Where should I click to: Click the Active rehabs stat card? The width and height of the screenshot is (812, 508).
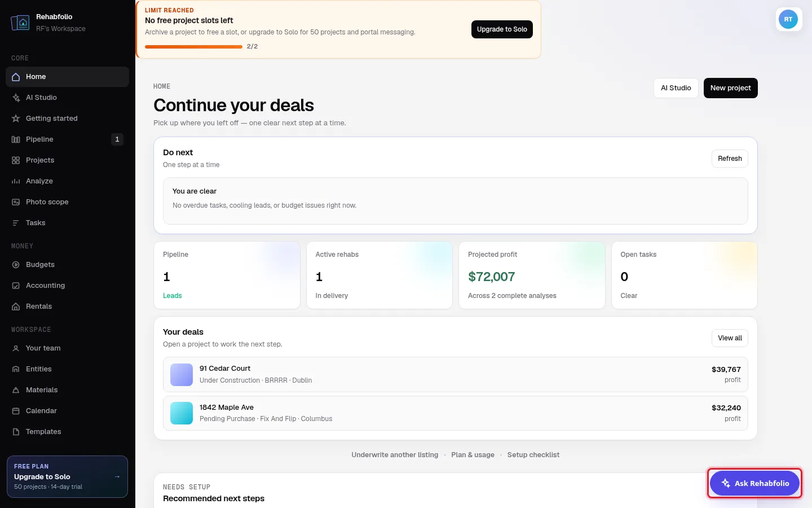(x=379, y=275)
